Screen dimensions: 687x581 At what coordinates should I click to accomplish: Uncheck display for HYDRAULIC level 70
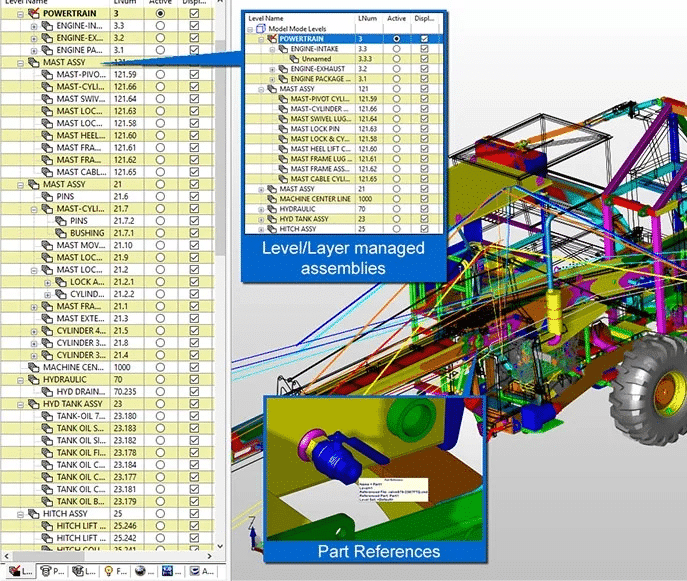point(193,380)
